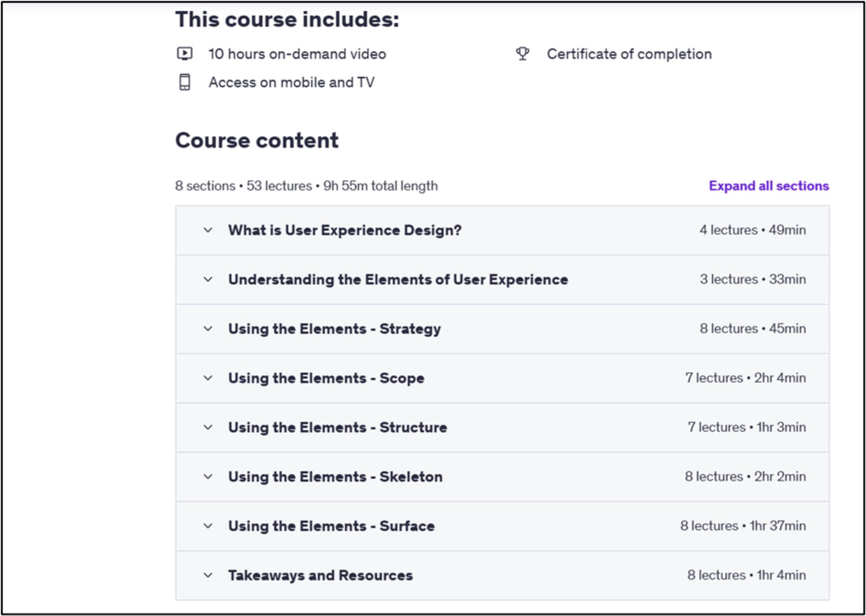Click 'Certificate of completion' text
Image resolution: width=866 pixels, height=616 pixels.
[x=629, y=54]
